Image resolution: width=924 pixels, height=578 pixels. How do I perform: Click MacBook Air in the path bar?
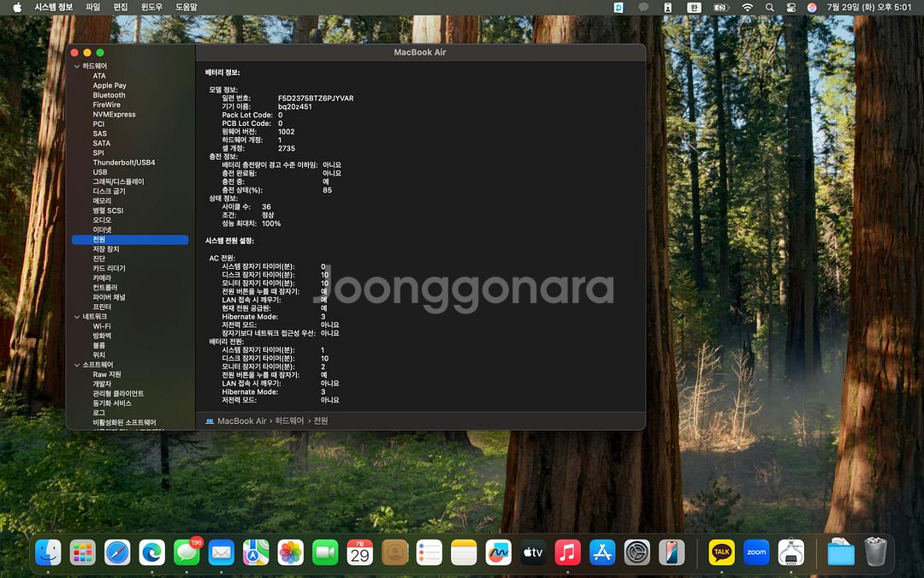point(241,421)
